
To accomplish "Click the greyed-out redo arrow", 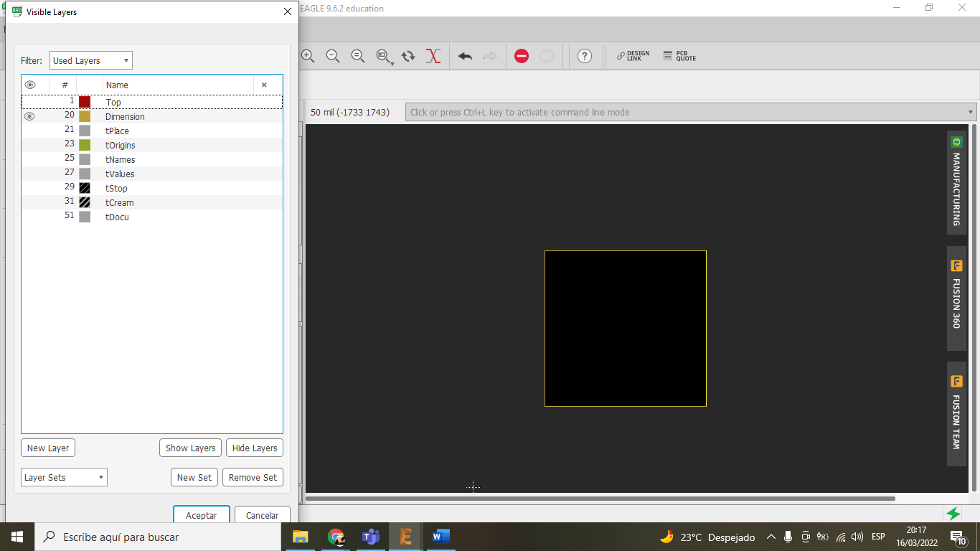I will pyautogui.click(x=490, y=56).
